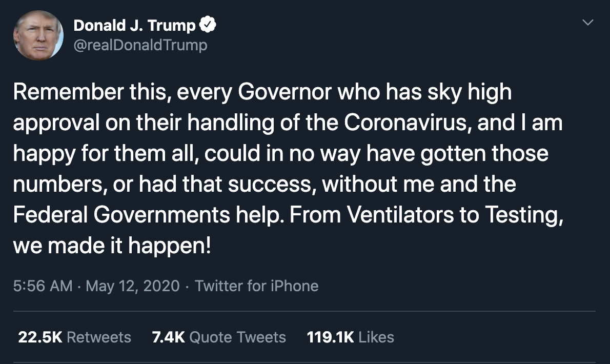Click the word Coronavirus in the tweet

coord(408,123)
